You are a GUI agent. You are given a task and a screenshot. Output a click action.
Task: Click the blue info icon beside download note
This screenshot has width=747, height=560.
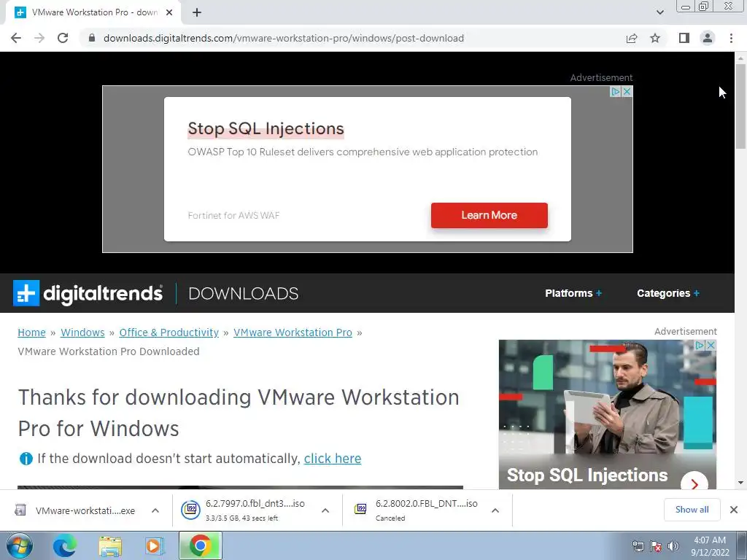click(26, 459)
